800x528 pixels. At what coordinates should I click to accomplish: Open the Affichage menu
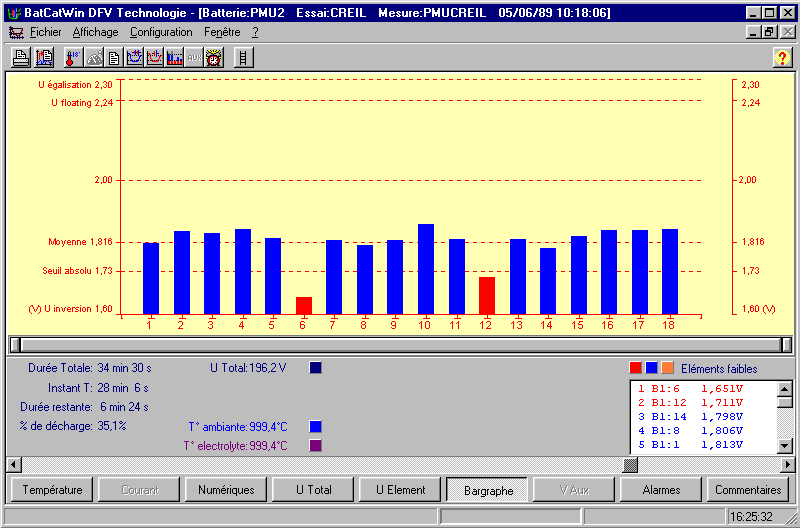95,32
